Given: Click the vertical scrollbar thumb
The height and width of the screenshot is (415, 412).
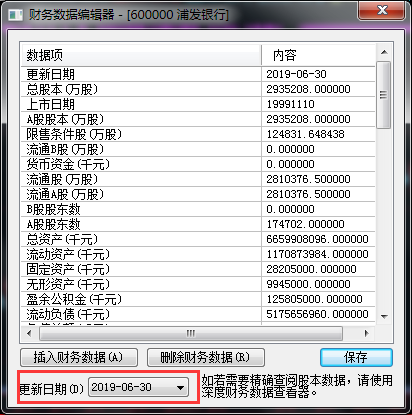Looking at the screenshot, I should point(384,95).
